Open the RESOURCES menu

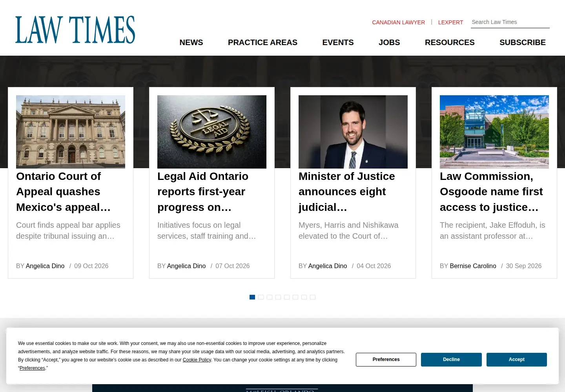tap(450, 42)
